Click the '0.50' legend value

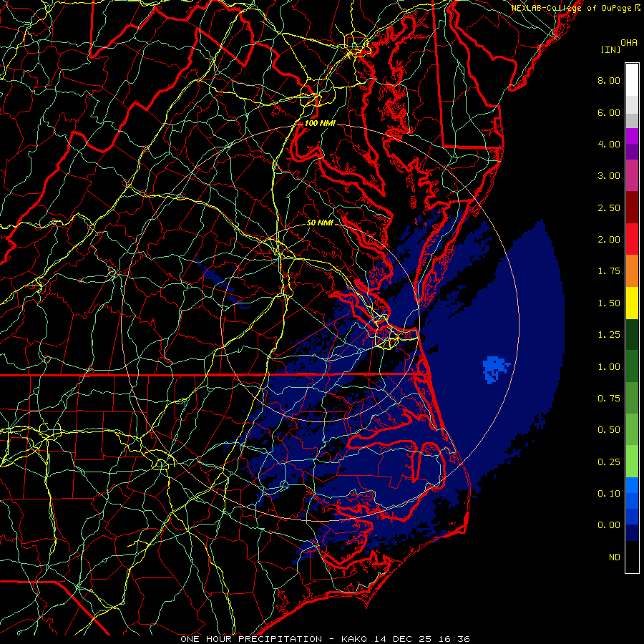(609, 430)
